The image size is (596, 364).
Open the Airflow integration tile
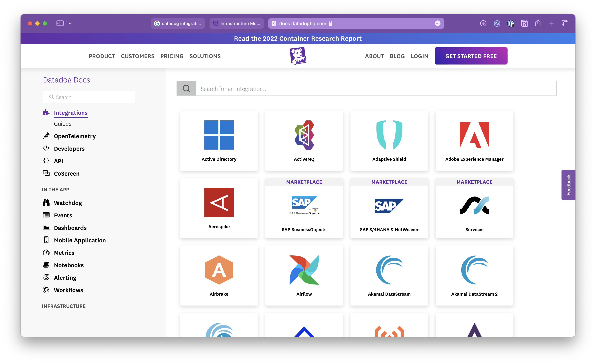click(304, 275)
